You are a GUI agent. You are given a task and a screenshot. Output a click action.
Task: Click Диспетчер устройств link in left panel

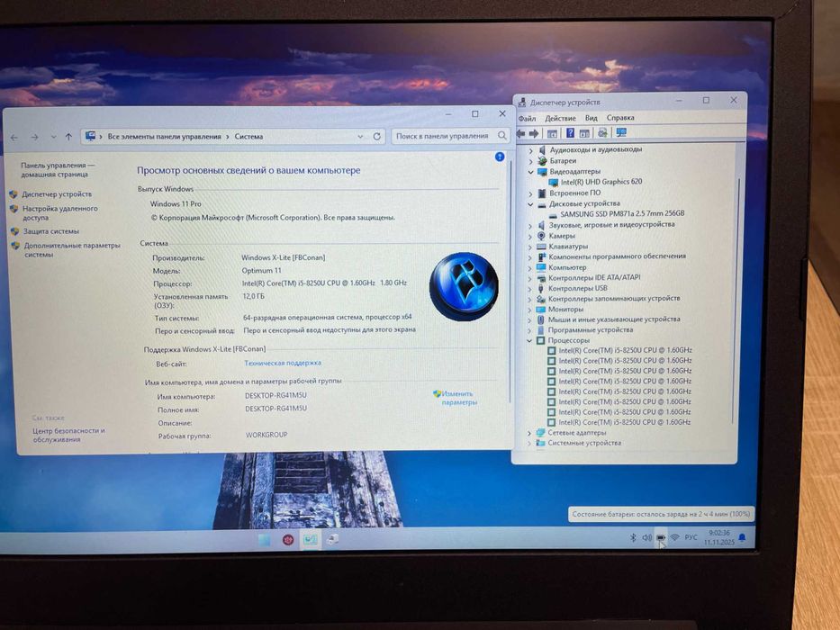point(57,193)
